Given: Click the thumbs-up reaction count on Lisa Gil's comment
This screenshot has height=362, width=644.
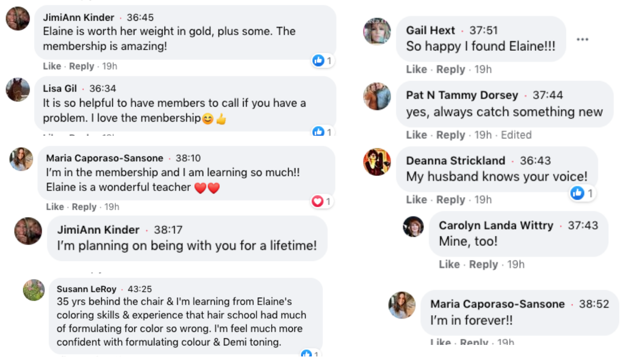Looking at the screenshot, I should (x=323, y=132).
